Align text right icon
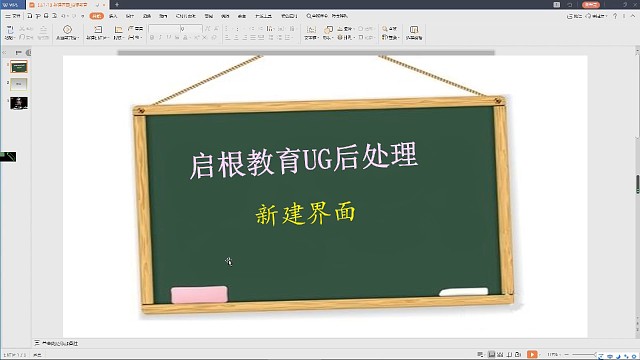Image resolution: width=640 pixels, height=360 pixels. click(x=245, y=38)
